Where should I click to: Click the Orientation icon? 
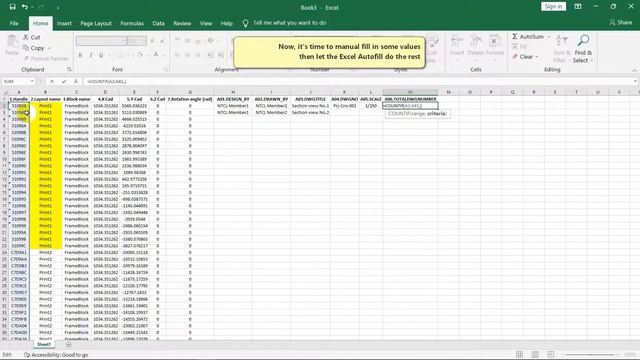point(211,41)
